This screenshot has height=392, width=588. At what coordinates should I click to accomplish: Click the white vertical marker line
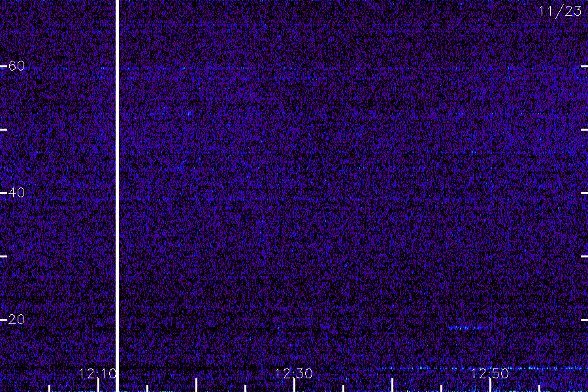[x=117, y=196]
